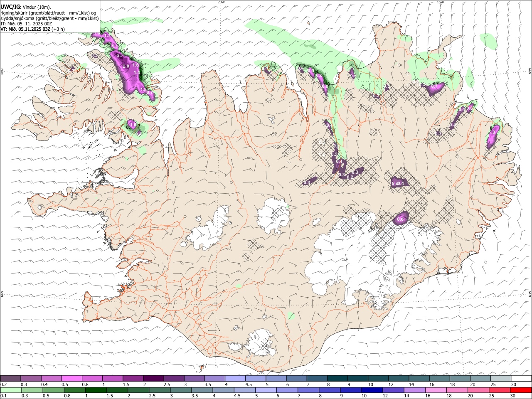532x399 pixels.
Task: Click the white swatch after 30 in upper legend
Action: (x=521, y=379)
